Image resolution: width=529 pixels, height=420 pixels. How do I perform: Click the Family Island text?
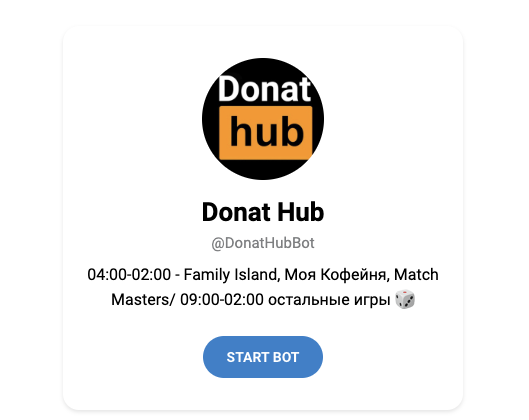[x=232, y=274]
